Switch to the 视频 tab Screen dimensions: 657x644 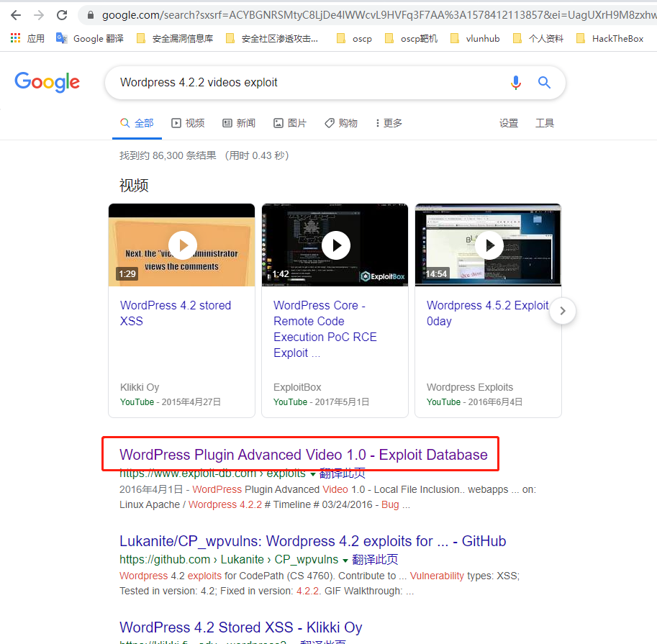188,123
